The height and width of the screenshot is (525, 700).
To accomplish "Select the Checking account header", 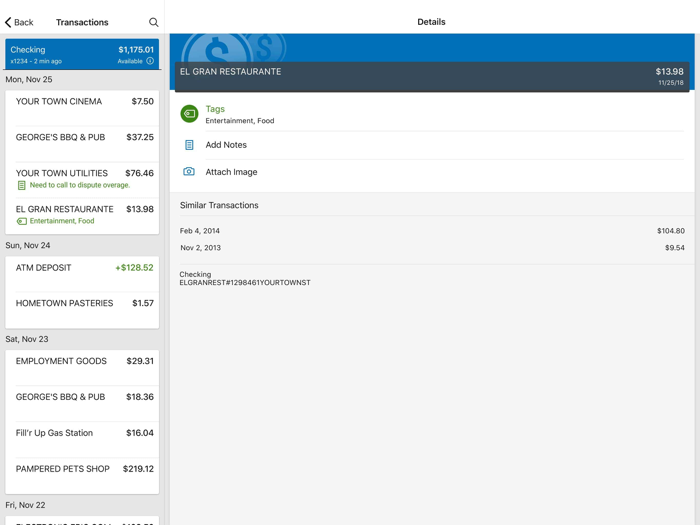I will pos(82,54).
